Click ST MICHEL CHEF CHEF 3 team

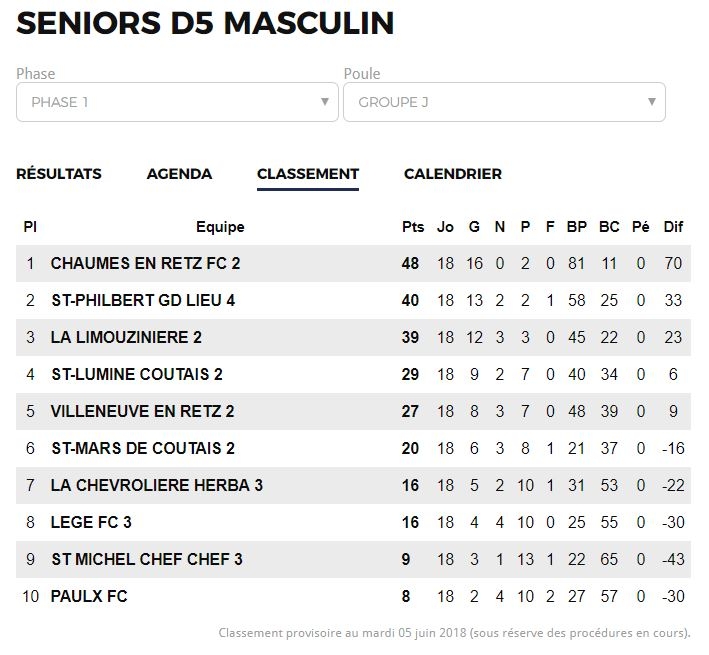(x=147, y=560)
